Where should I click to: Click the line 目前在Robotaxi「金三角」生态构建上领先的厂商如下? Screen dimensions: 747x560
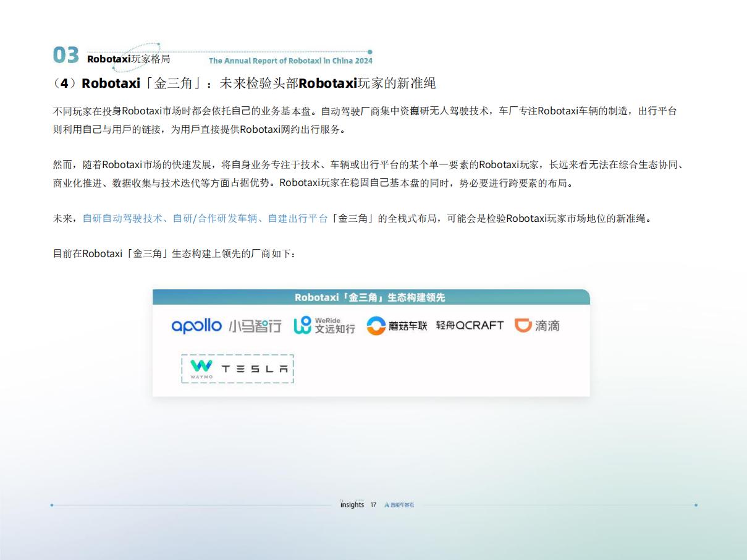[x=175, y=253]
